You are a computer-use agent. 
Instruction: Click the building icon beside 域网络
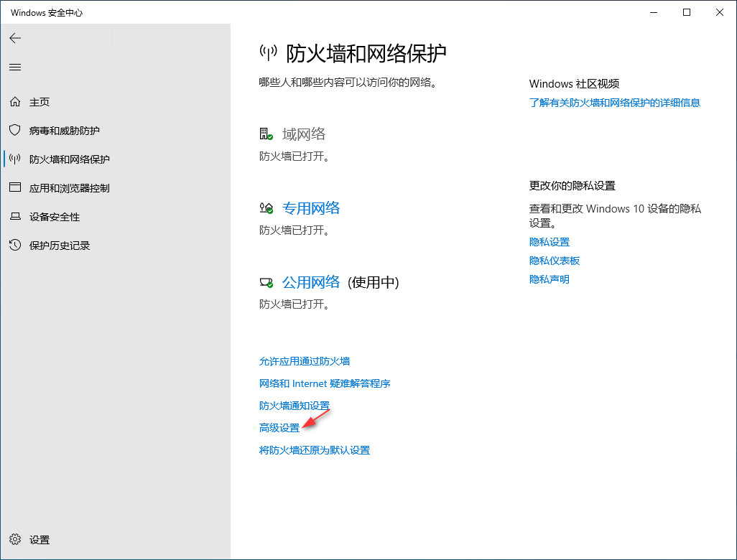coord(266,134)
